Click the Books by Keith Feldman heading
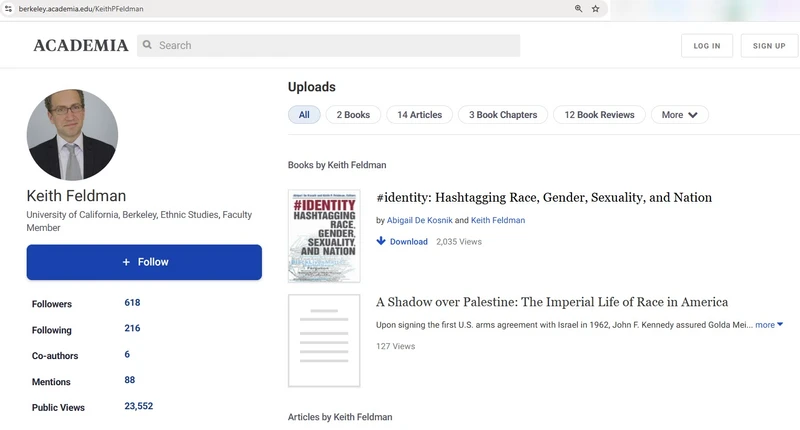The image size is (800, 430). pyautogui.click(x=337, y=165)
